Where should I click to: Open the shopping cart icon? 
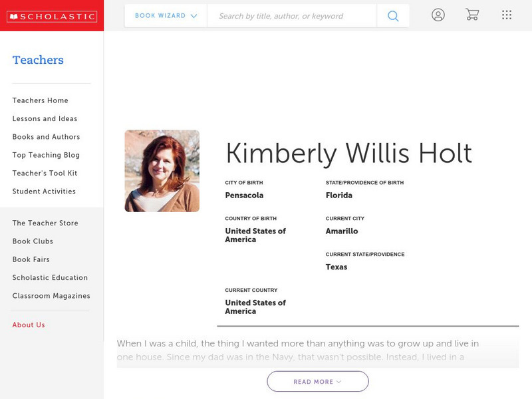coord(472,15)
